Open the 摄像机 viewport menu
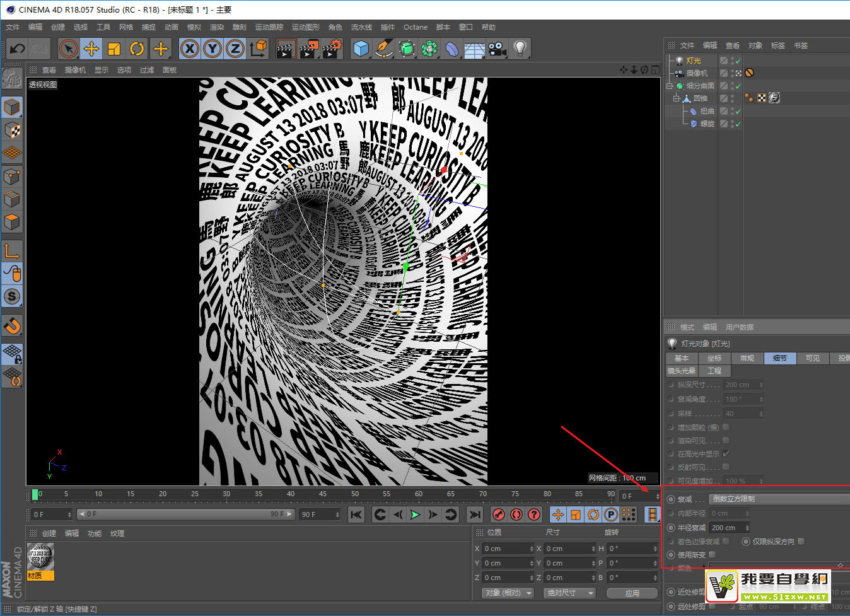The width and height of the screenshot is (850, 616). [75, 70]
